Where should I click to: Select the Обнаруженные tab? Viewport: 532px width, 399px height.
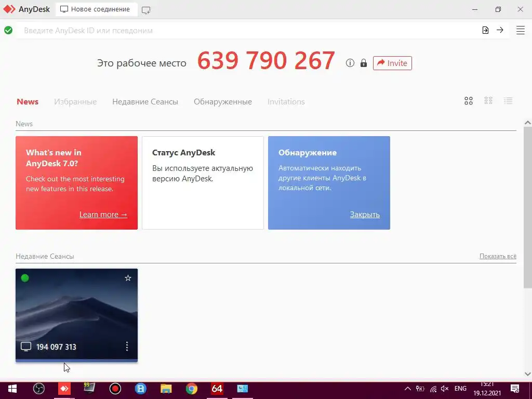pos(223,102)
